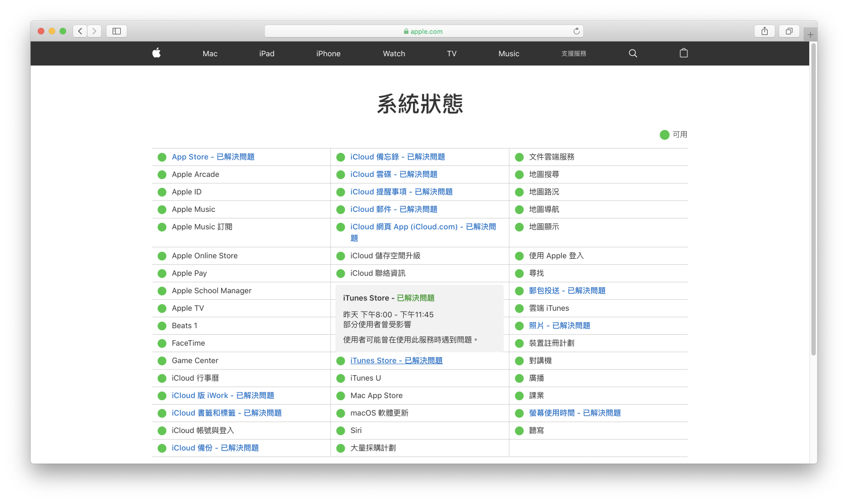Click Mac App Store status text
The height and width of the screenshot is (504, 848).
pyautogui.click(x=376, y=395)
